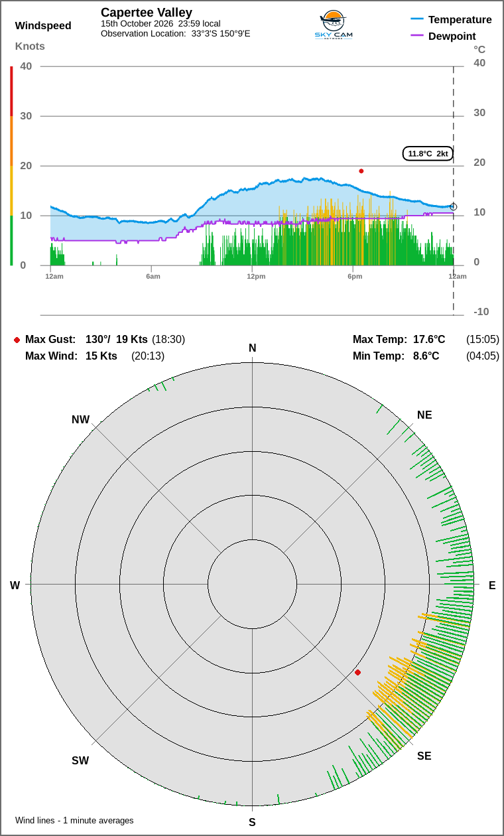Click the Min Temp value 8.6°C
Image resolution: width=504 pixels, height=836 pixels.
point(426,356)
